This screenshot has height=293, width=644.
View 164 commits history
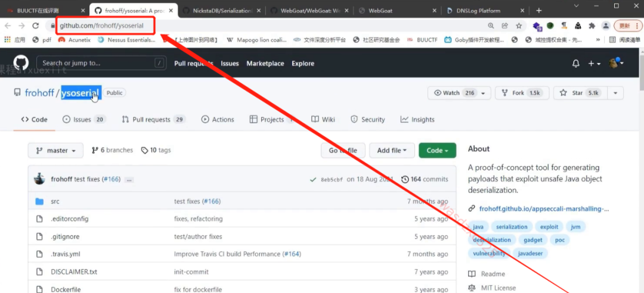point(425,179)
